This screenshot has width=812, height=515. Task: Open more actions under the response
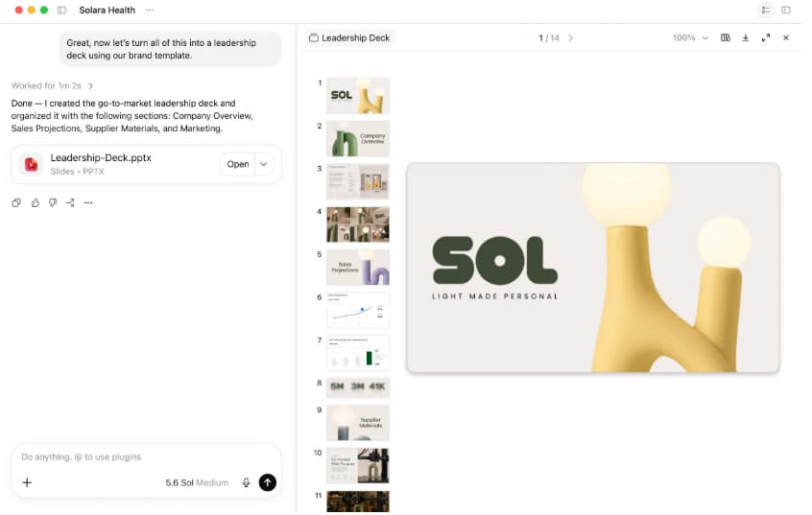coord(88,204)
